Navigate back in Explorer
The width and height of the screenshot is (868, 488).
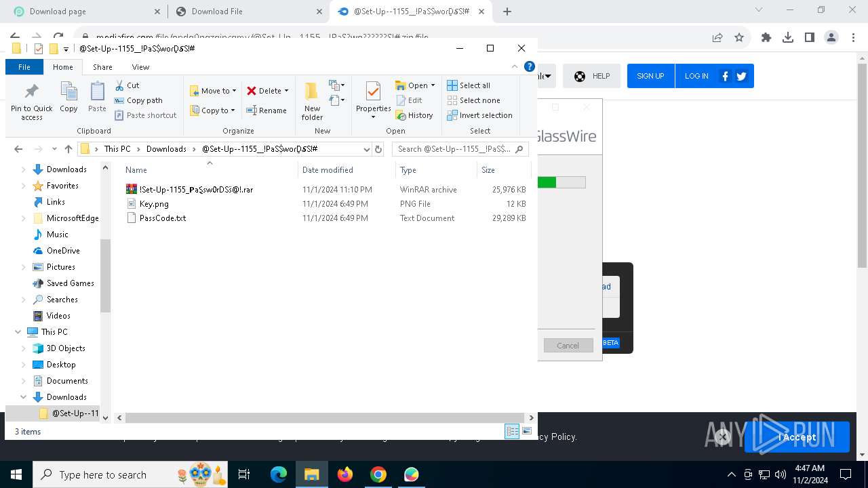click(x=18, y=149)
